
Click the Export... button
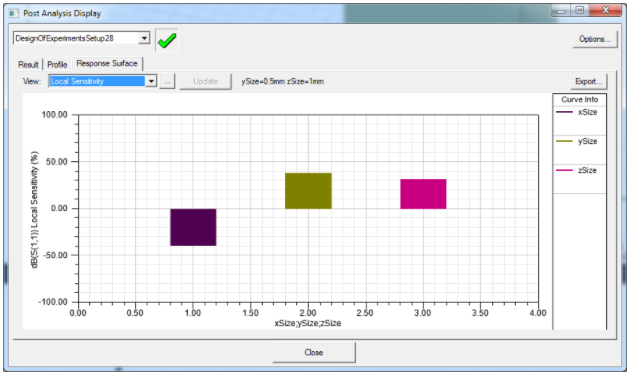click(588, 81)
